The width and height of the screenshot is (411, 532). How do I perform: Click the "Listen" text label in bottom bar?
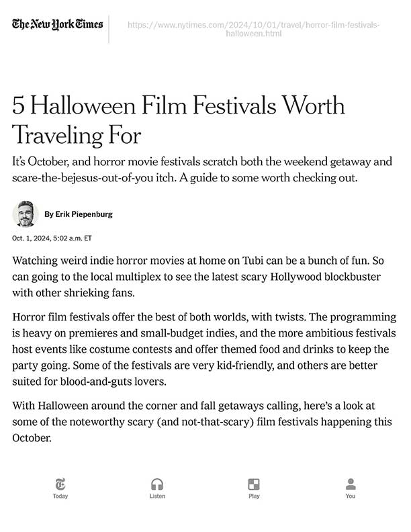tap(157, 496)
